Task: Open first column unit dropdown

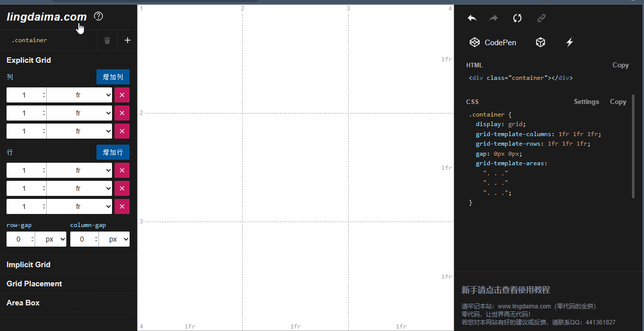Action: point(79,95)
